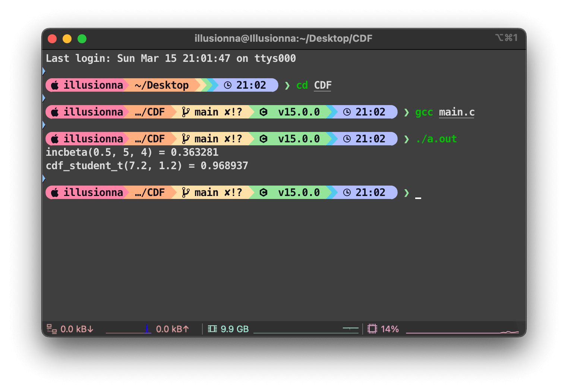Click the blue prompt mark above the gcc prompt
Screen dimensions: 568x392
[44, 98]
